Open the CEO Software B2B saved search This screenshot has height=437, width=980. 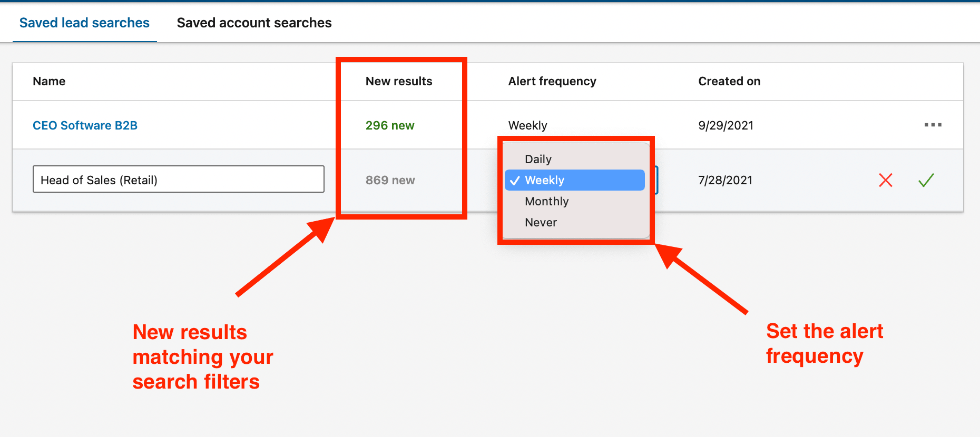(85, 125)
